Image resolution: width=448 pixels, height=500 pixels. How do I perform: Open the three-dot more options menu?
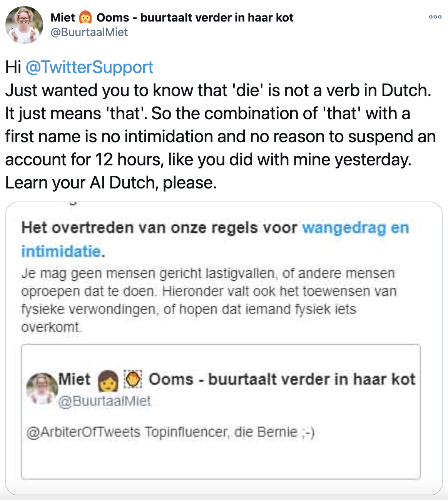[435, 17]
